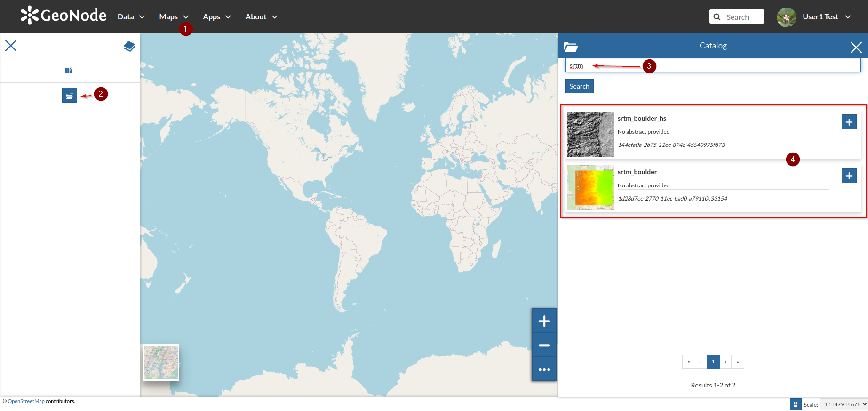Go to next results page
The image size is (868, 411).
[725, 362]
